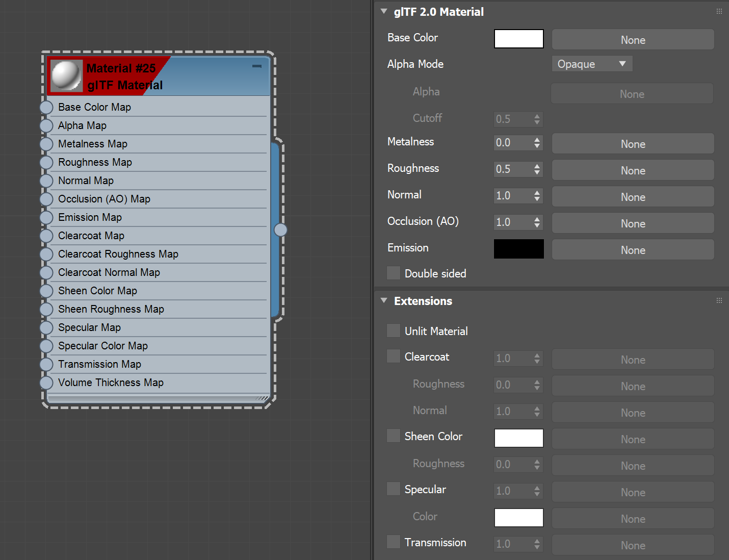Enable the Transmission extension checkbox
The image size is (729, 560).
[394, 542]
